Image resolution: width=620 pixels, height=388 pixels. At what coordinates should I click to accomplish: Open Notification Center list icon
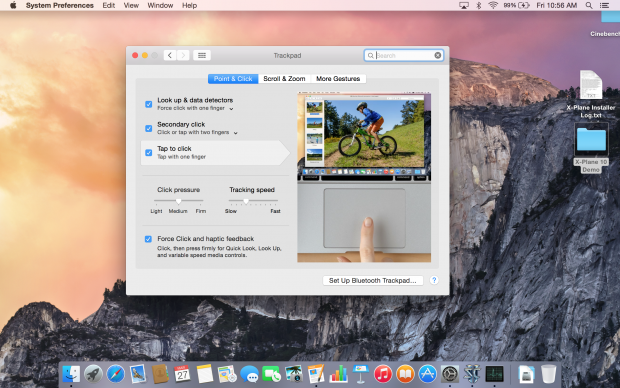tap(604, 5)
